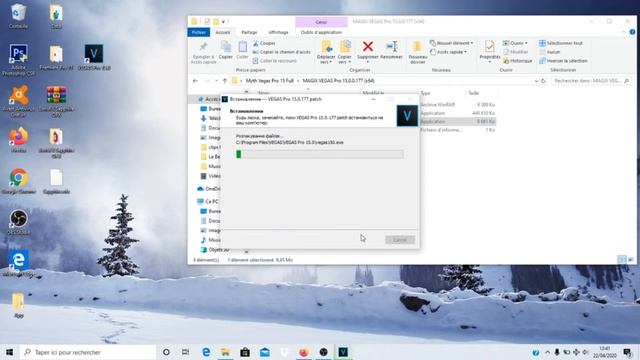This screenshot has width=640, height=360.
Task: Open Task View from the taskbar
Action: click(185, 352)
